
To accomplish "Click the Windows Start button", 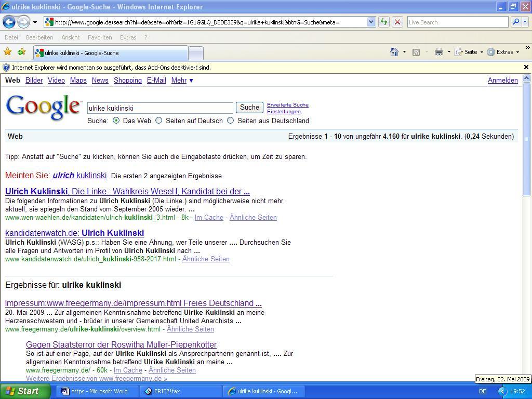I will tap(24, 391).
